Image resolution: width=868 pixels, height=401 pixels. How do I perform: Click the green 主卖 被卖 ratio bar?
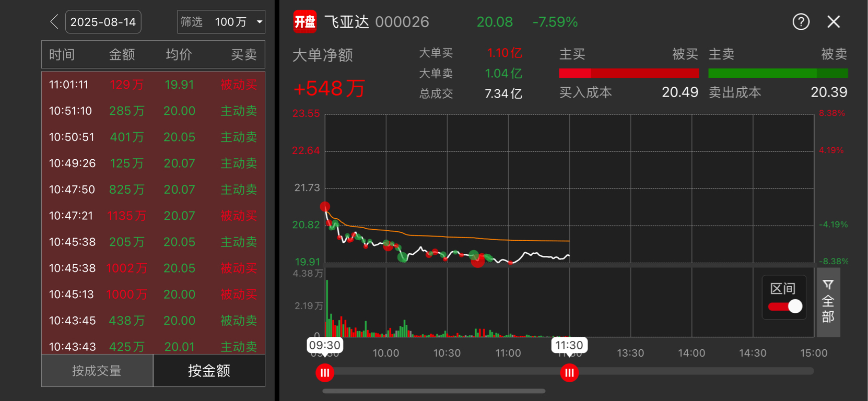[x=778, y=73]
